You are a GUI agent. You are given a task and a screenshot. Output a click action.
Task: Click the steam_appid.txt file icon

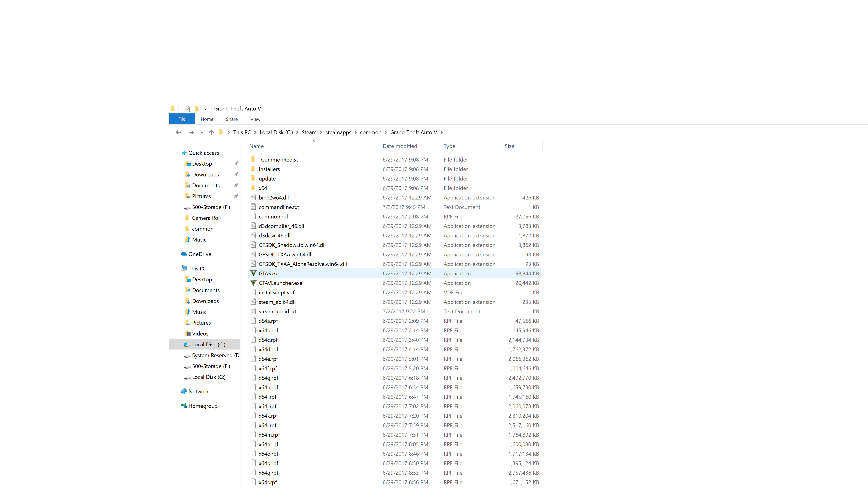pos(253,311)
